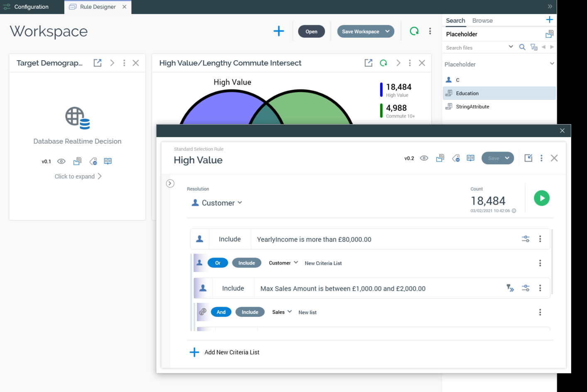Screen dimensions: 587x392
Task: Toggle the eye icon in High Value header
Action: (x=424, y=158)
